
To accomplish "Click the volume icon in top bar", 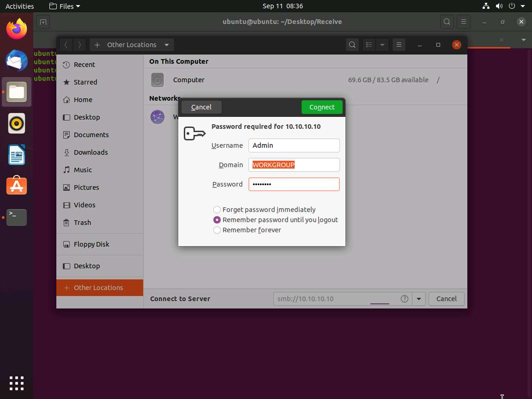I will [x=499, y=6].
